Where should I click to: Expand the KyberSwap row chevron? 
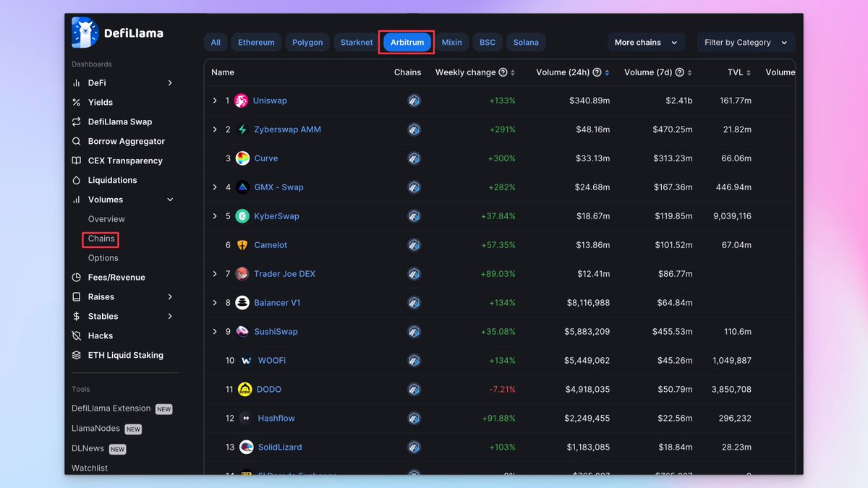[215, 216]
